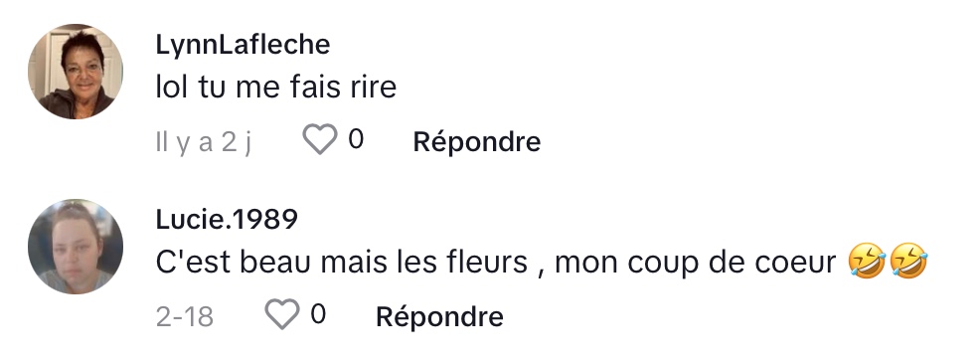Visit the Lucie.1989 username link
Screen dimensions: 980x364
click(227, 220)
